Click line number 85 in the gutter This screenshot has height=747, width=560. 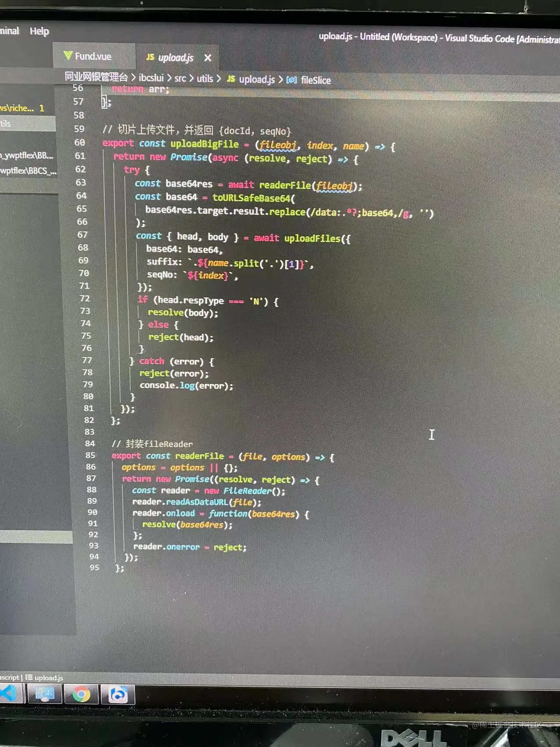coord(90,455)
